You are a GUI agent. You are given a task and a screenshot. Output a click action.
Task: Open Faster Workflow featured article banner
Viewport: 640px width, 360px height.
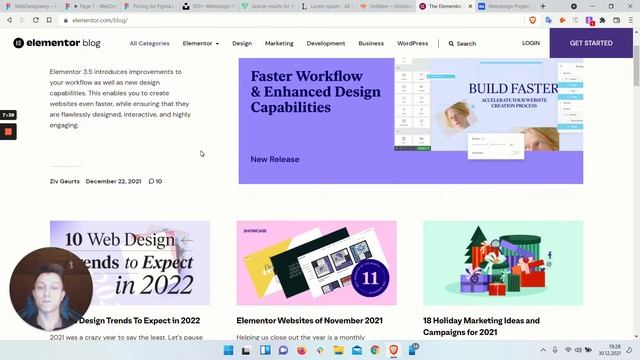(411, 121)
